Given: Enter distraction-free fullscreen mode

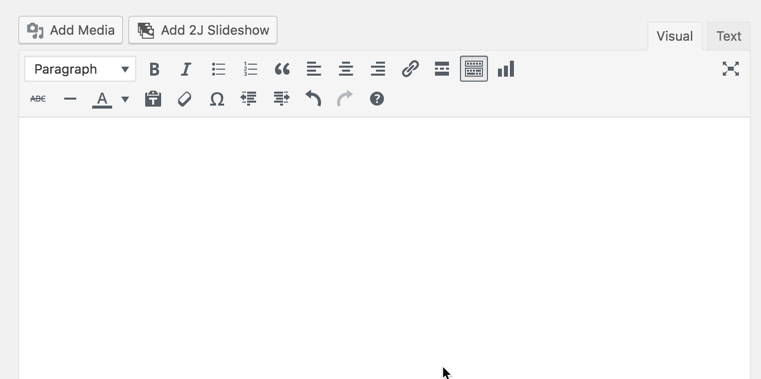Looking at the screenshot, I should click(x=730, y=69).
